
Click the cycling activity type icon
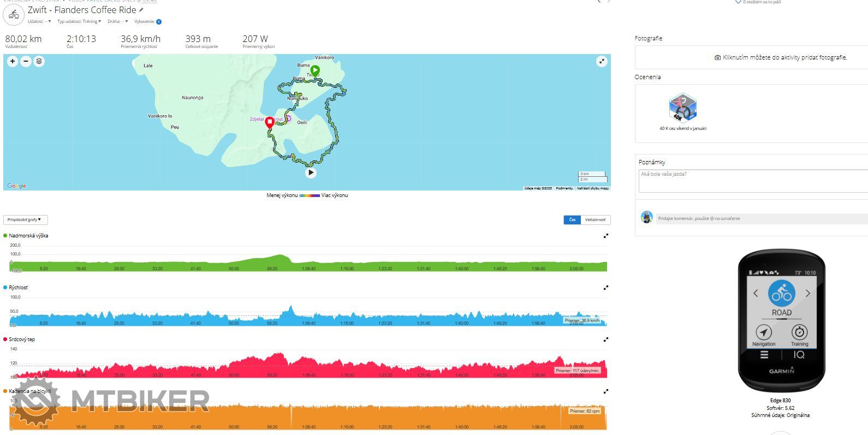(14, 15)
